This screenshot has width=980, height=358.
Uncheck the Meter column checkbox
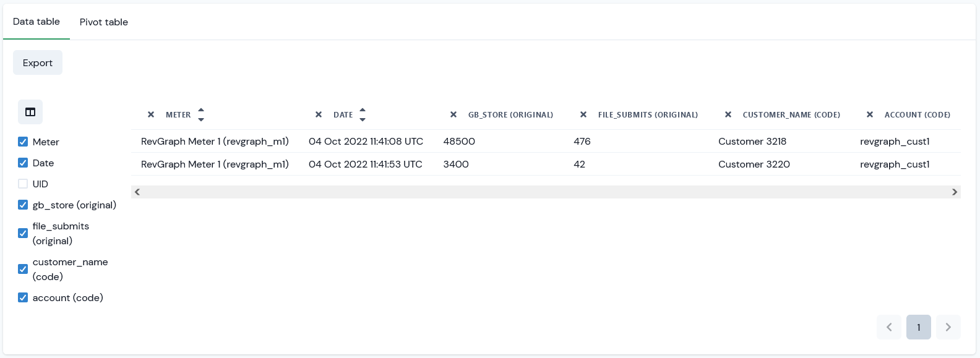[23, 142]
